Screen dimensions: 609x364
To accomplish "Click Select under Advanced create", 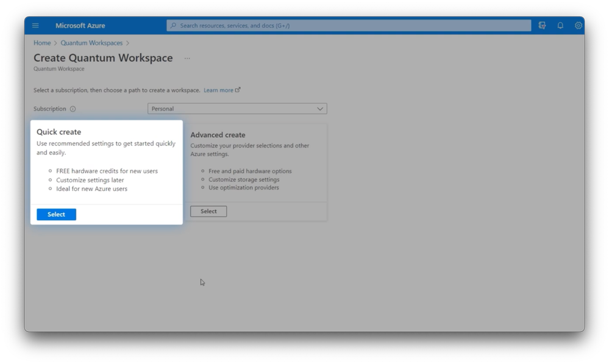I will click(208, 212).
